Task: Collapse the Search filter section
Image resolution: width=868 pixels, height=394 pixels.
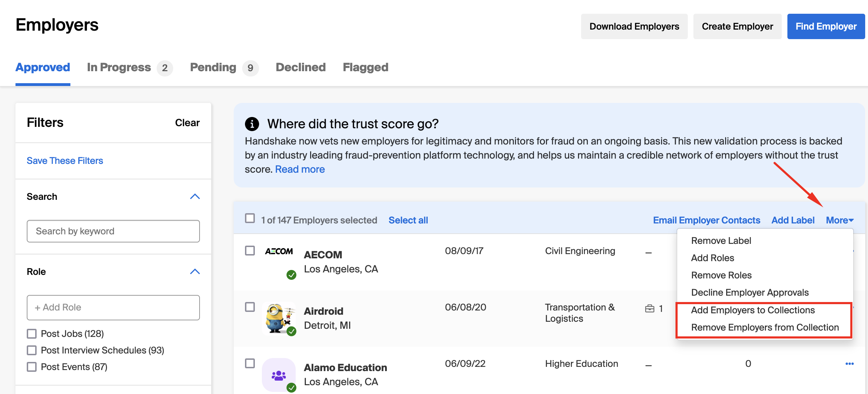Action: (195, 197)
